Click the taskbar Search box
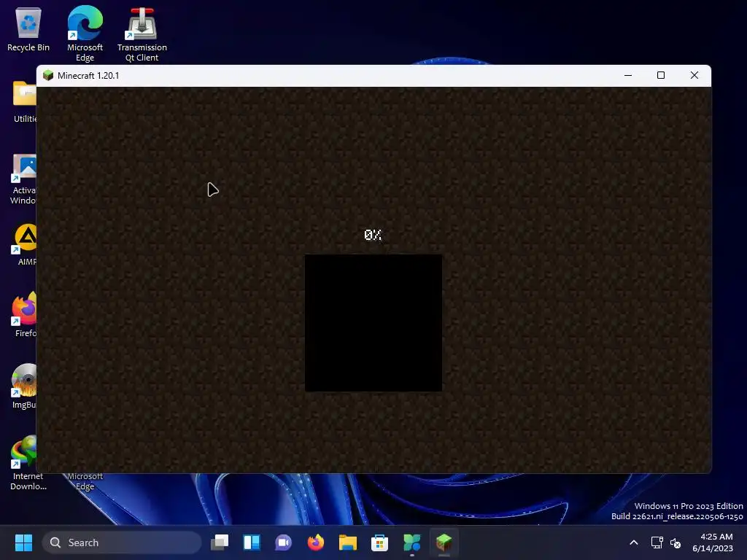Viewport: 747px width, 560px height. pyautogui.click(x=122, y=542)
